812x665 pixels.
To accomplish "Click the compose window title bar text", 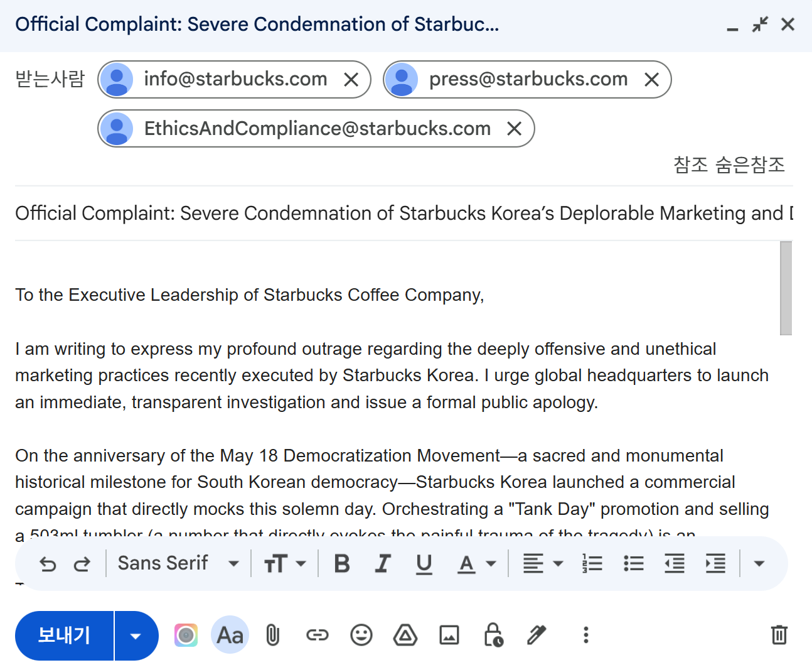I will 257,24.
